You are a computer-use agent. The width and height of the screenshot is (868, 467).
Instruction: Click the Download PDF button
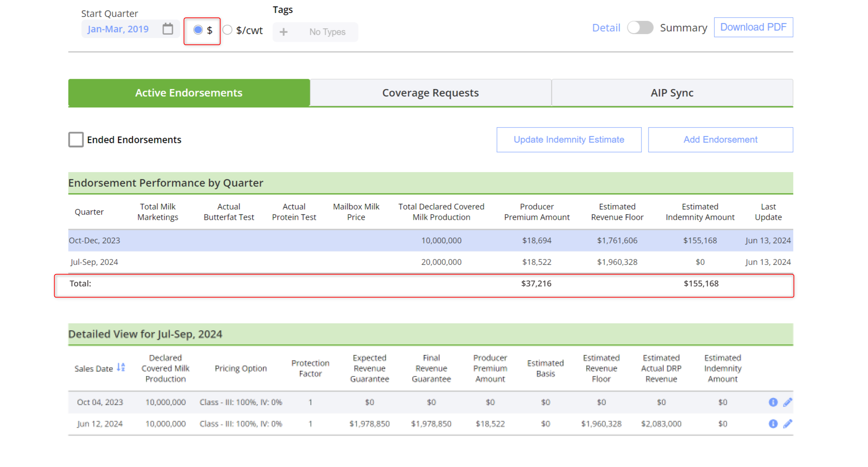tap(753, 27)
